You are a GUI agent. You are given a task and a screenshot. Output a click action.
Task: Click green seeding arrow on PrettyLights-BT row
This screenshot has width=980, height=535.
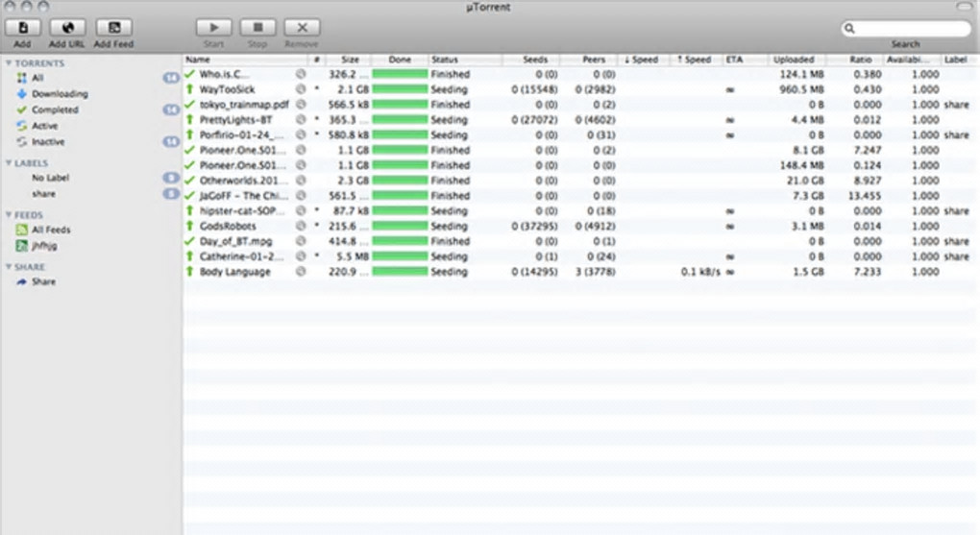[189, 119]
